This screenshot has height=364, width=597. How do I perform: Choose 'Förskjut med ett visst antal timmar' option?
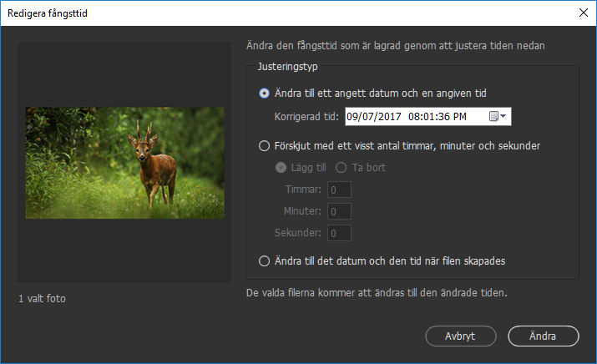[265, 145]
